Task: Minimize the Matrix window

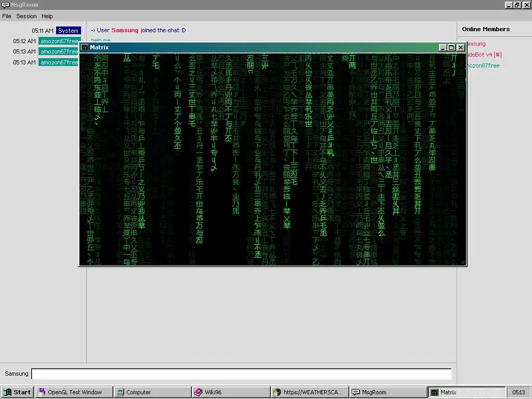Action: click(x=443, y=47)
